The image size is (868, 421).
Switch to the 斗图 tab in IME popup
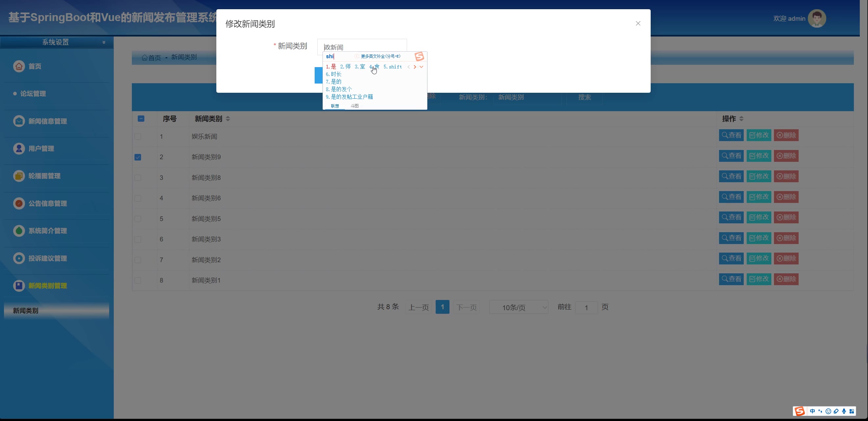tap(354, 106)
